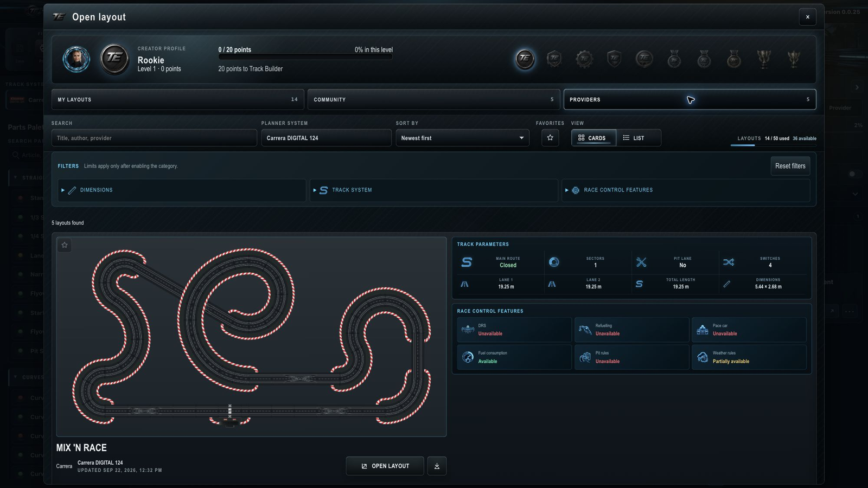Select the first highlighted rank badge
The image size is (868, 488).
(525, 59)
